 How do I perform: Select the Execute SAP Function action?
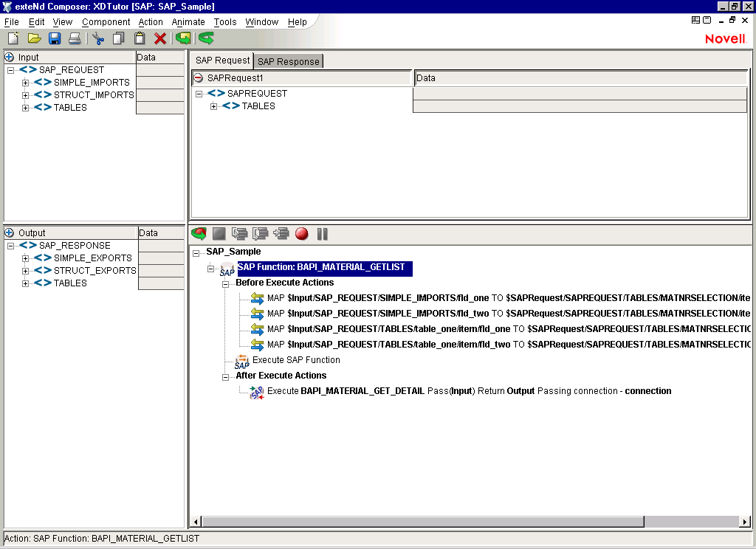click(296, 360)
